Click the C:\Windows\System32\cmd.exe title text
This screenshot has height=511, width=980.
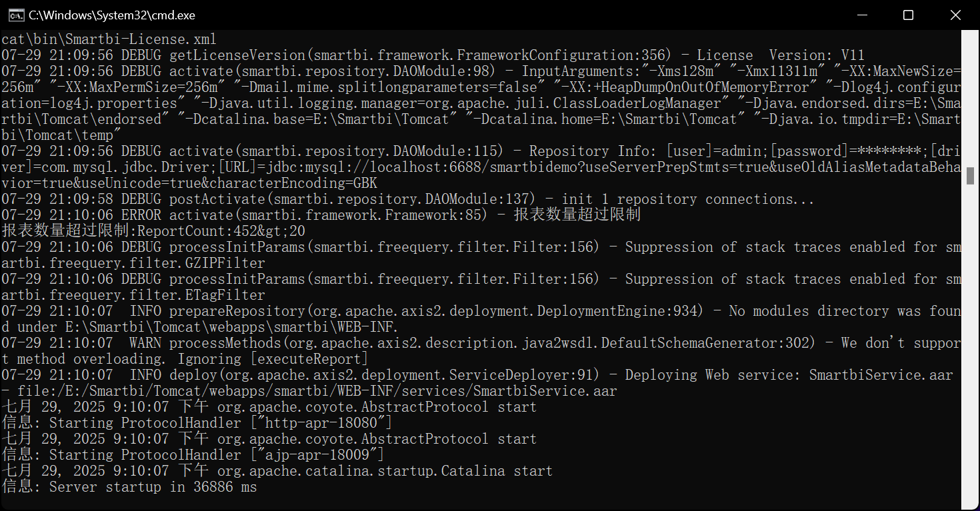click(112, 15)
